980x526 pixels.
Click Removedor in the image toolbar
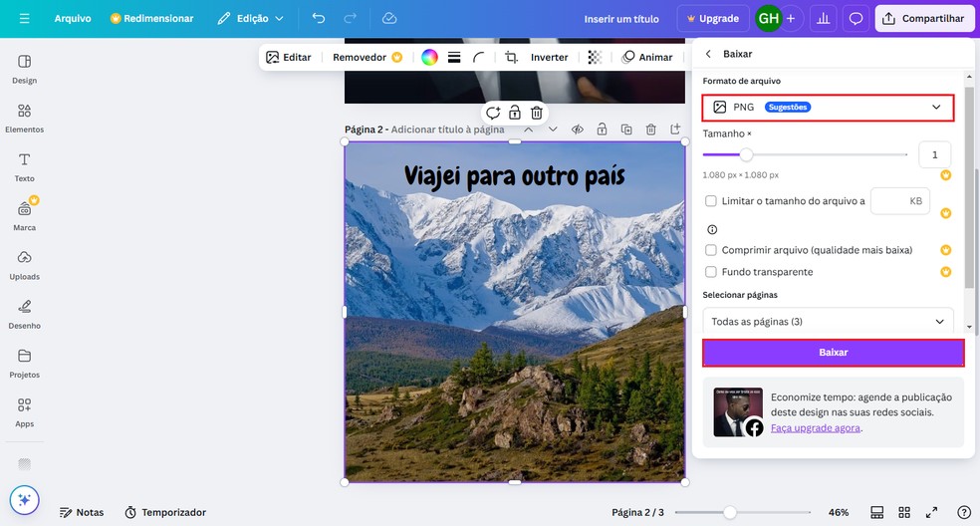pos(367,58)
